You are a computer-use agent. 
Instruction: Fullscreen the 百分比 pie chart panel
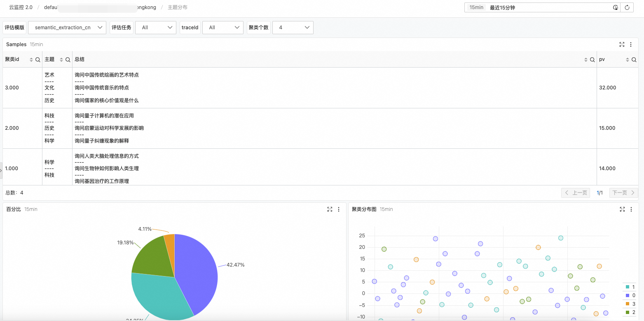click(x=330, y=209)
